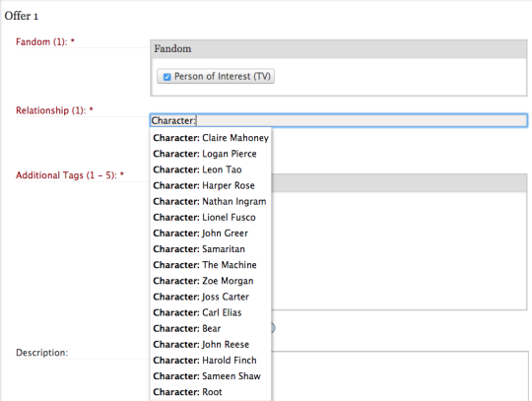Click the Description field label

(41, 353)
